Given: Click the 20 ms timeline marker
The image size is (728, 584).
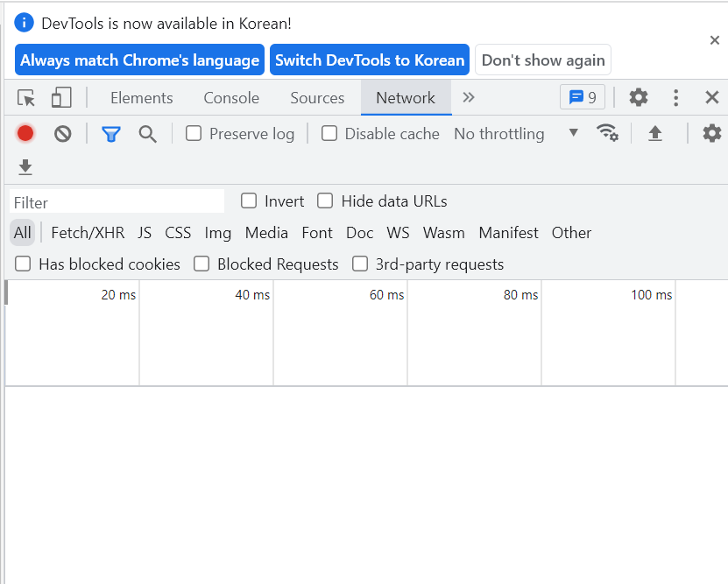Looking at the screenshot, I should coord(118,294).
